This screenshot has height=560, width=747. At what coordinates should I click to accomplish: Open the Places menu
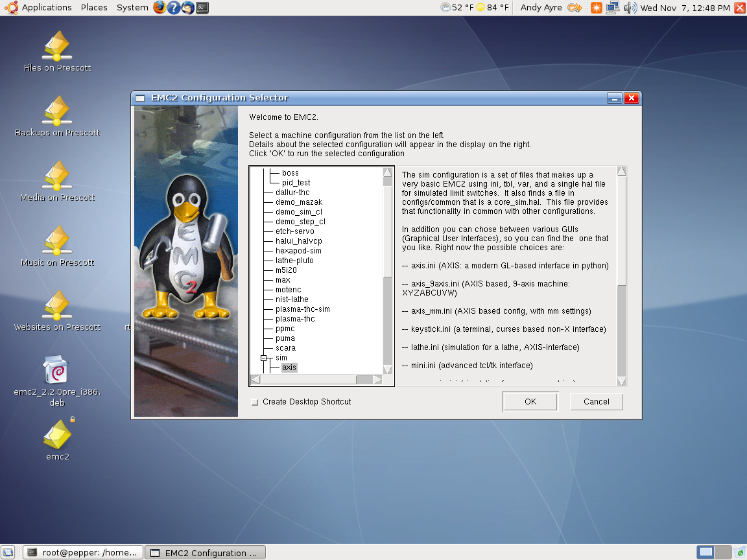point(94,8)
